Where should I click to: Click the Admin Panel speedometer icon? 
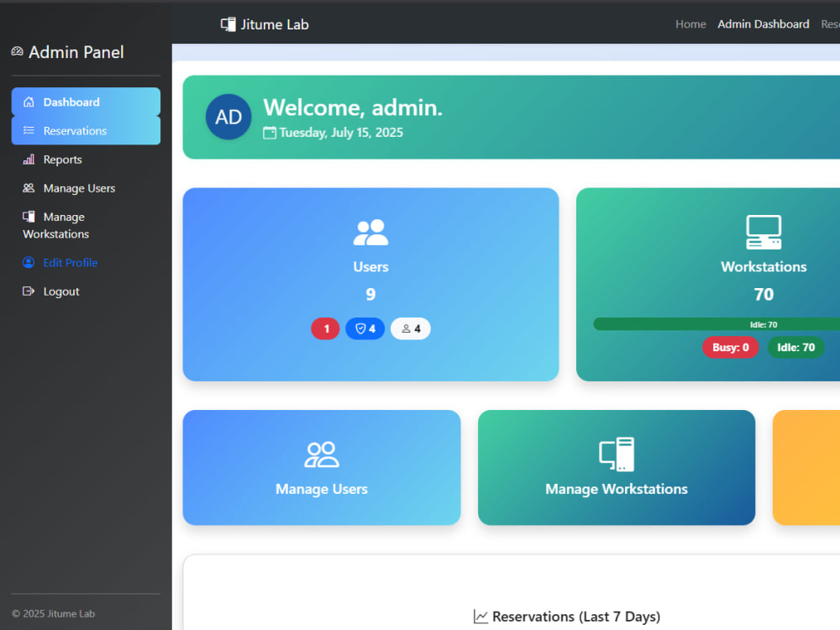(17, 51)
